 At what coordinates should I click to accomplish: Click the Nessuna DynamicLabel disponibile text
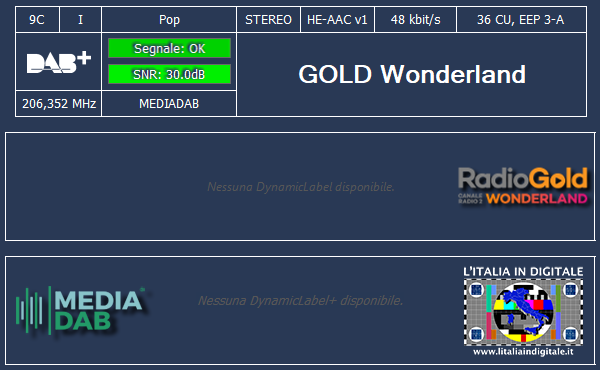(301, 187)
